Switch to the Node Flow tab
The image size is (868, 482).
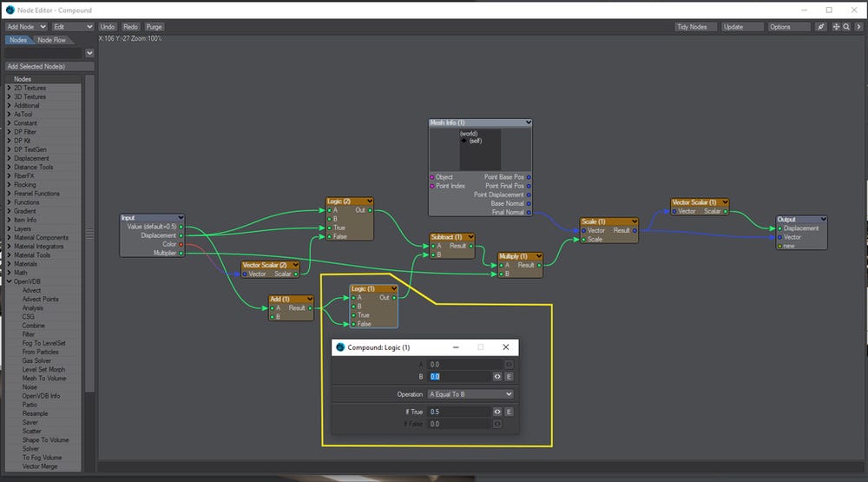tap(51, 40)
